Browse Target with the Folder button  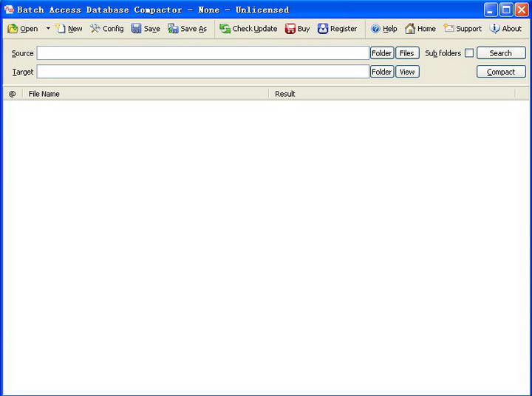[382, 72]
